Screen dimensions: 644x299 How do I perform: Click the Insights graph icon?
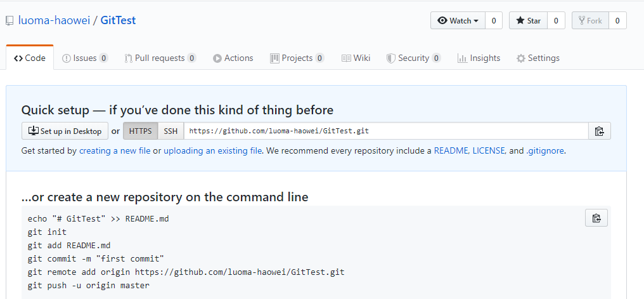[x=462, y=58]
